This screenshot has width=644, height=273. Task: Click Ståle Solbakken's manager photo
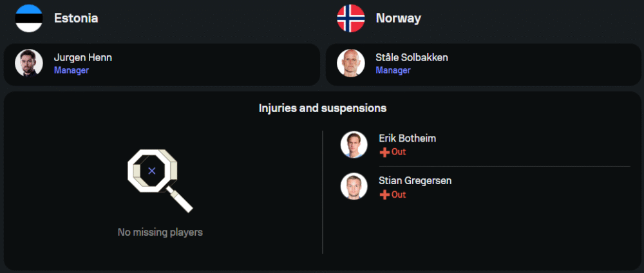(x=351, y=63)
